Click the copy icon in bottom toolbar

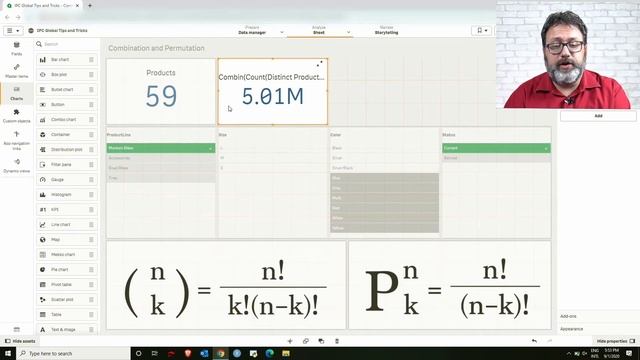[x=306, y=341]
